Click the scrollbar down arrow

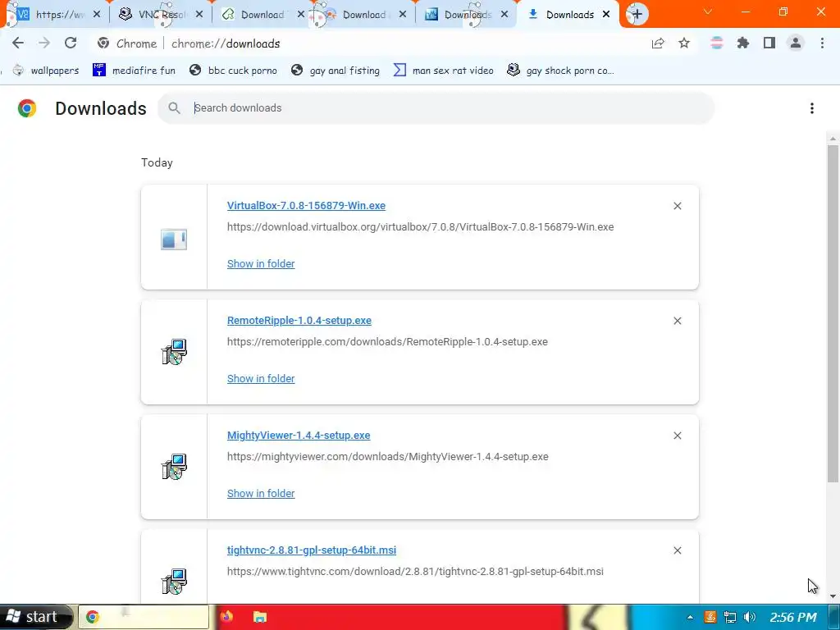(833, 596)
